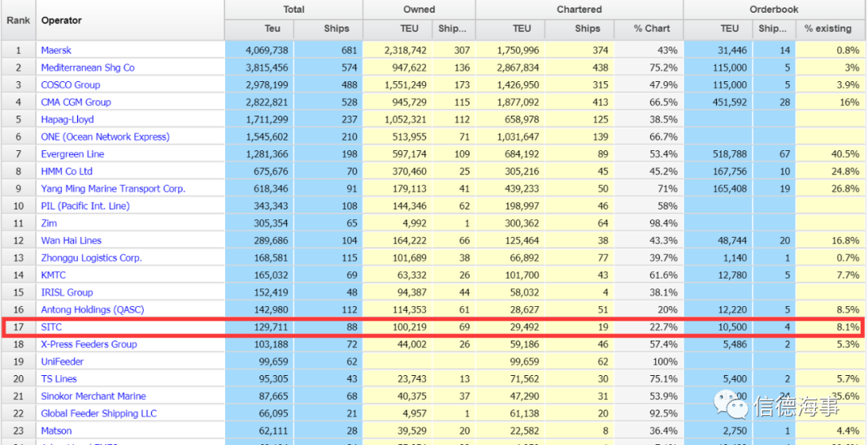
Task: Select X-Press Feeders total Teu 103,188
Action: [270, 345]
